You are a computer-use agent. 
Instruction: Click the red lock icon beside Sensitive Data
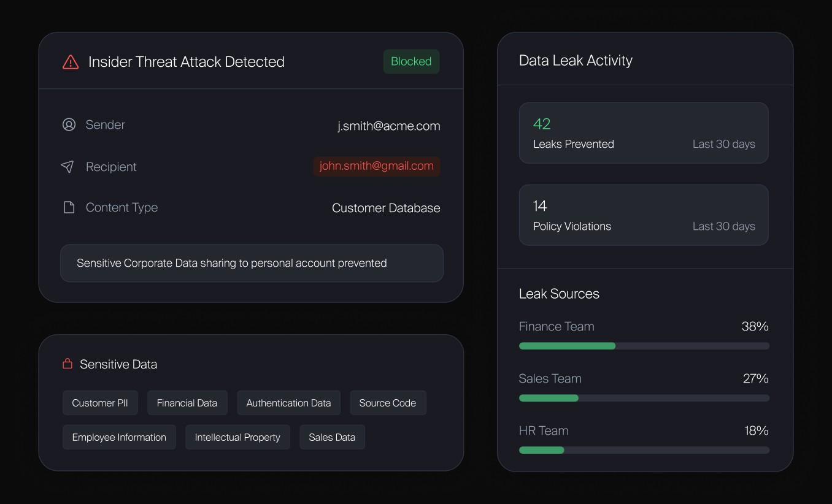67,364
